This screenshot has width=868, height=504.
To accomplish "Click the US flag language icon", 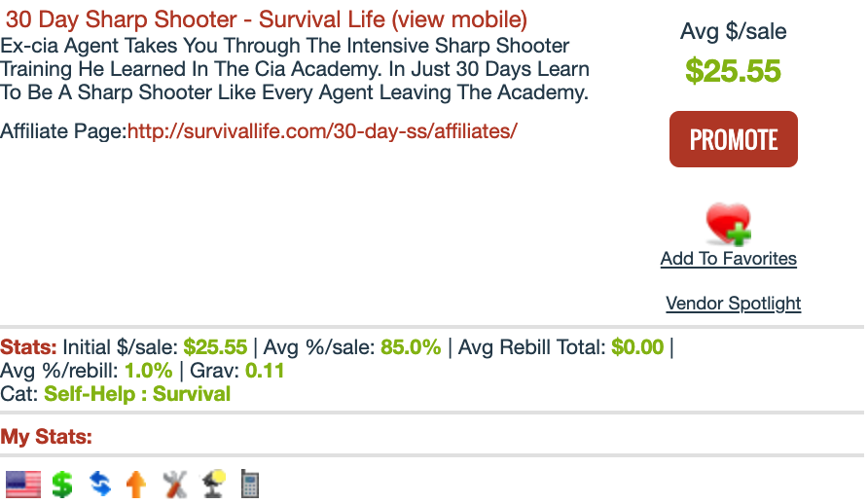I will pyautogui.click(x=23, y=485).
